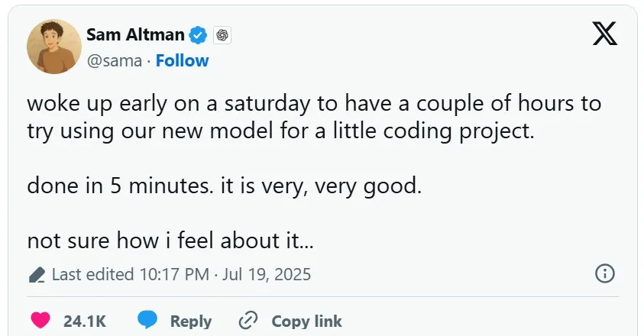This screenshot has height=336, width=644.
Task: Click the "done in 5 minutes" line
Action: 224,186
